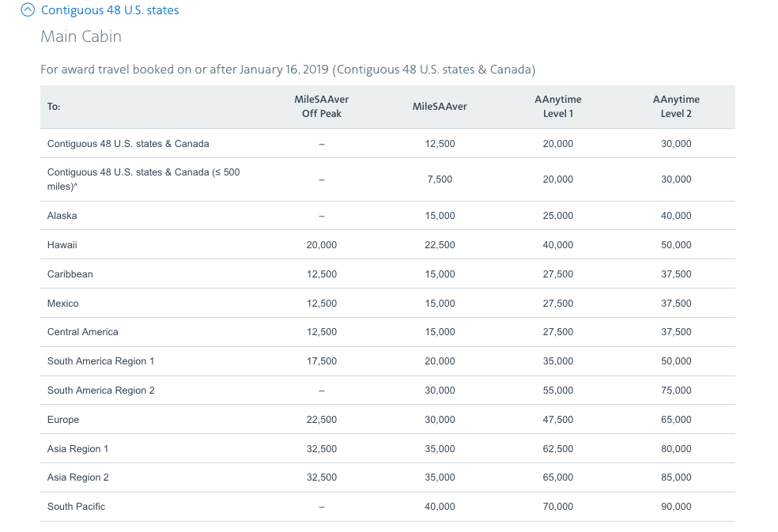The height and width of the screenshot is (532, 778).
Task: Collapse the Contiguous 48 U.S. states chevron icon
Action: click(x=28, y=10)
